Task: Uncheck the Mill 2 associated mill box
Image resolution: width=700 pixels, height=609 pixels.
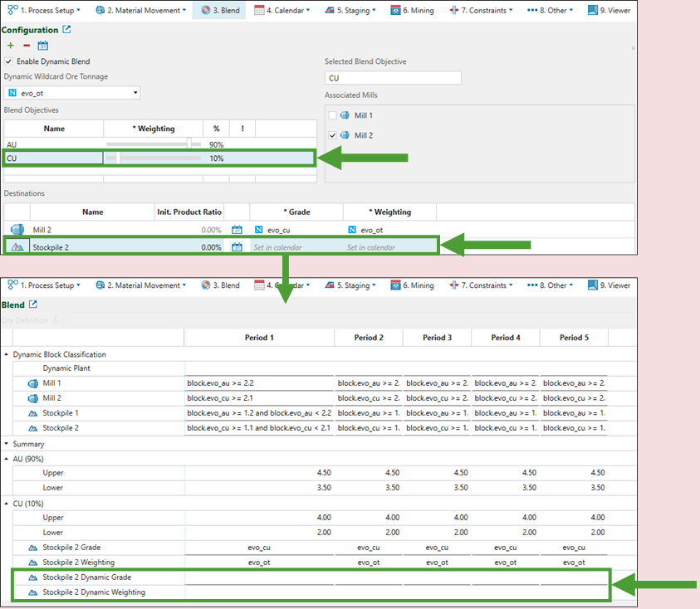Action: pos(333,135)
